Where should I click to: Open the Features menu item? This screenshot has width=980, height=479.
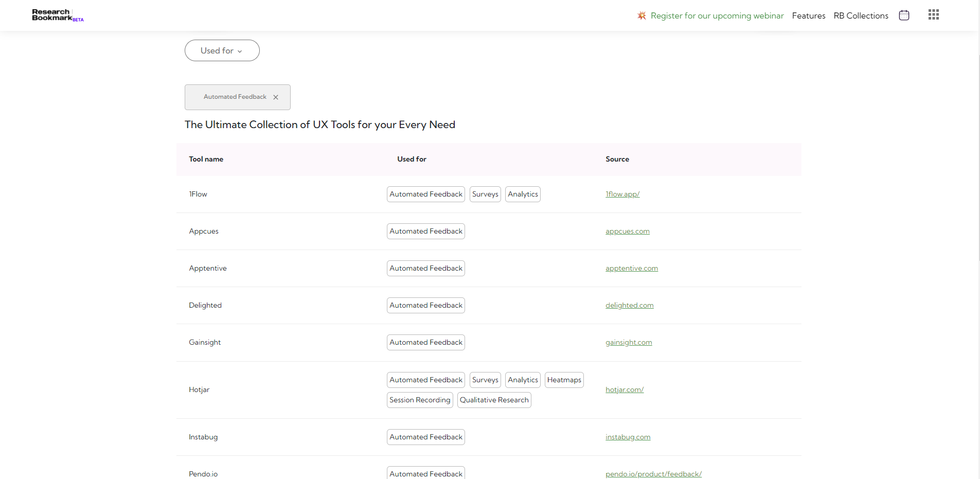809,15
